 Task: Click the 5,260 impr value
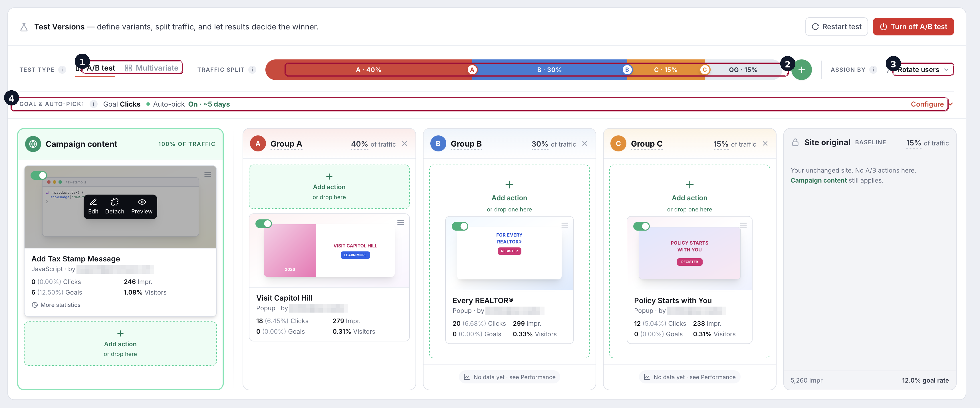(806, 380)
